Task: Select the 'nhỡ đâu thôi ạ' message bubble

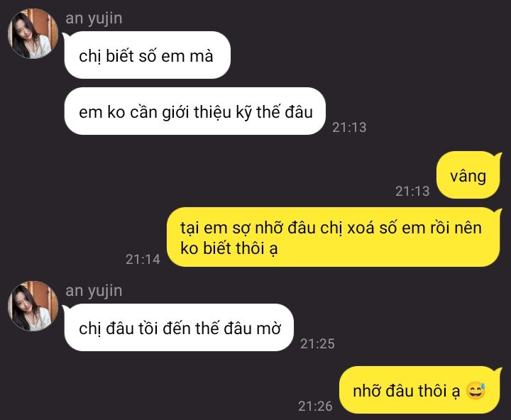Action: point(420,390)
